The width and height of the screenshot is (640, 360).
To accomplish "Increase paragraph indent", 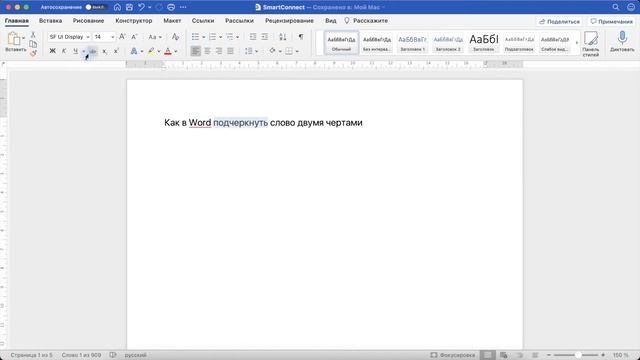I will click(x=264, y=37).
